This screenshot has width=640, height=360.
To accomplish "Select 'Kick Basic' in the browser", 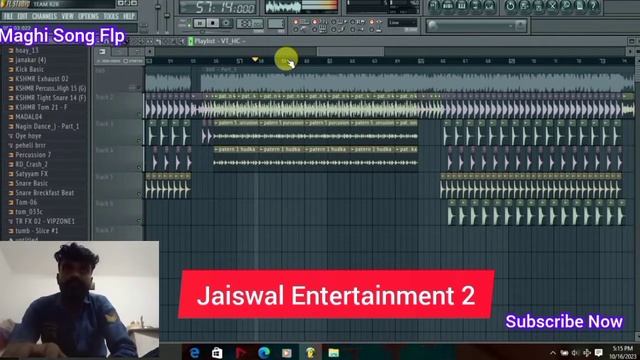I will tap(29, 69).
